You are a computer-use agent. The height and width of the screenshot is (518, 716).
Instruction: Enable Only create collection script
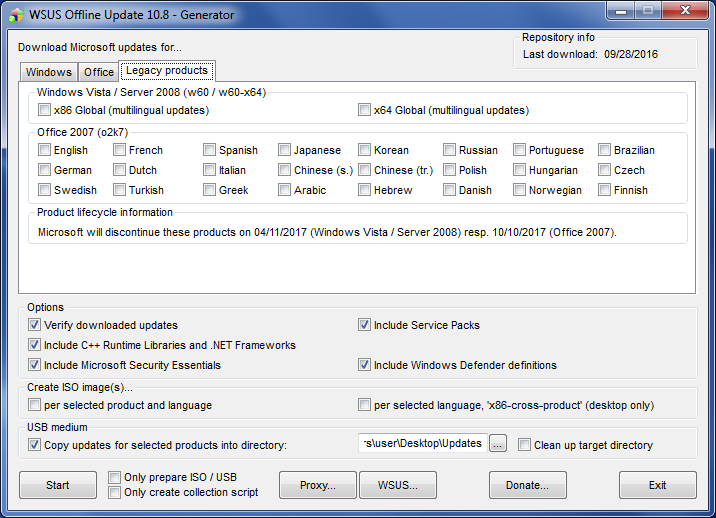point(114,492)
